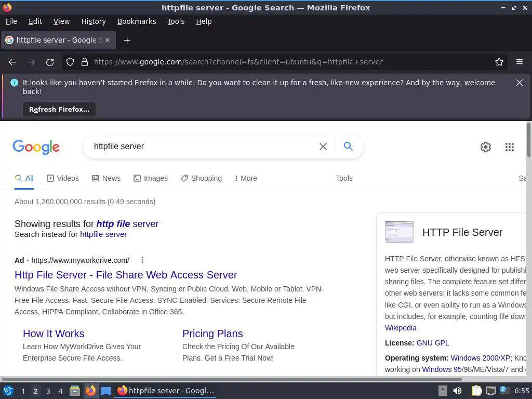
Task: Show the desktop using the taskbar icon
Action: (106, 391)
